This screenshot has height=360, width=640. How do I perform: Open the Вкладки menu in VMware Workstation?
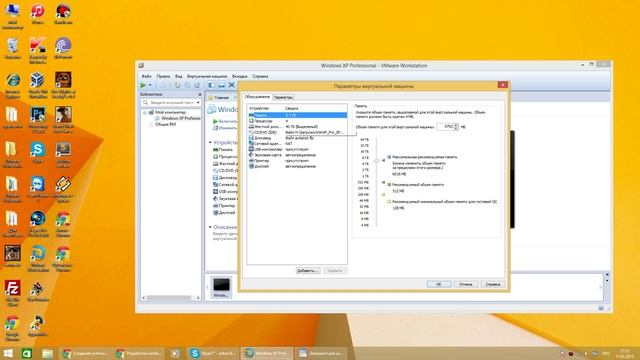(240, 76)
